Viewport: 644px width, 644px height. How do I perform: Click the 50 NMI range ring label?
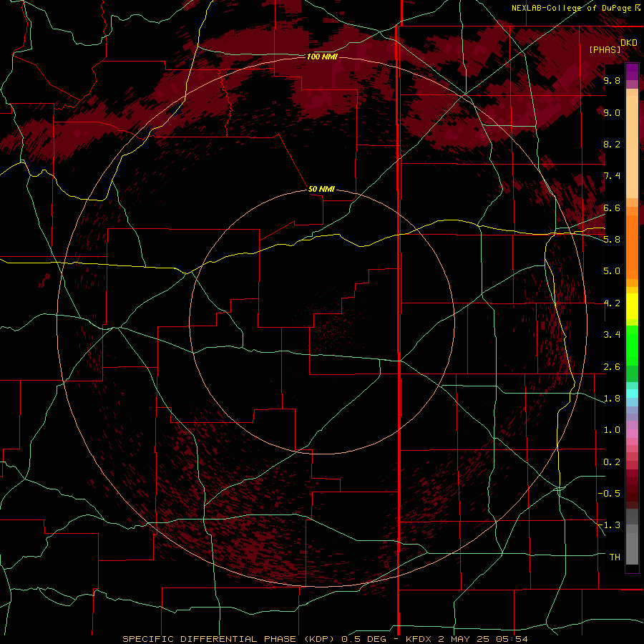(x=321, y=189)
